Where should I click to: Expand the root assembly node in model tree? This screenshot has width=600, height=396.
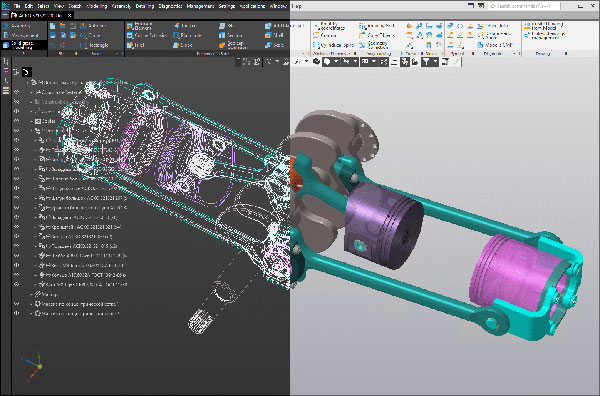coord(28,82)
